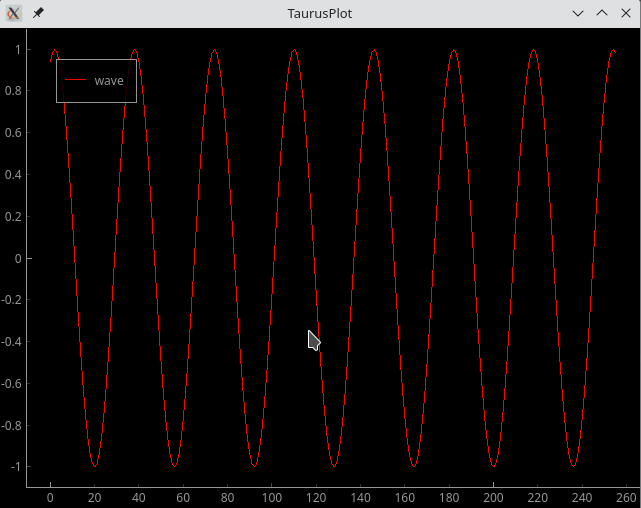Click the Y-axis tick label 0.8
Image resolution: width=641 pixels, height=508 pixels.
point(12,91)
